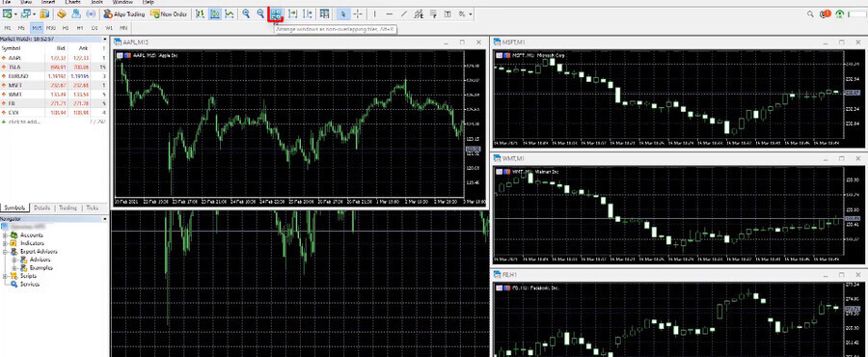Switch timeframe to W1
Screen dimensions: 868x357
(x=109, y=28)
